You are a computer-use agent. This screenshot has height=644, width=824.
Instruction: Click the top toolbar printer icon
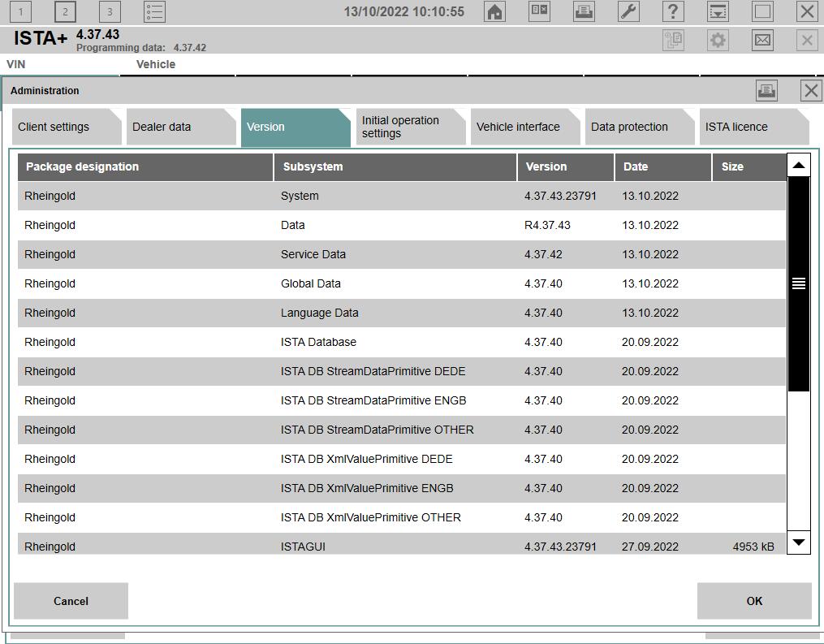[x=584, y=11]
